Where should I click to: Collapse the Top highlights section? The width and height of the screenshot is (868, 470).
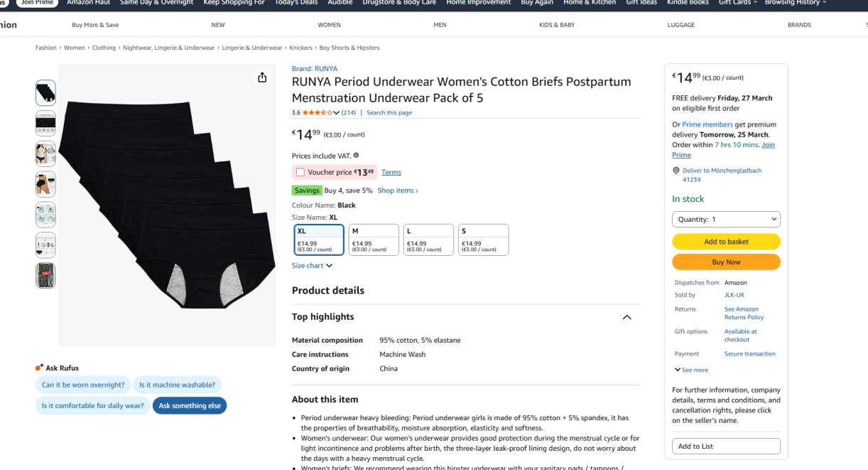[626, 317]
